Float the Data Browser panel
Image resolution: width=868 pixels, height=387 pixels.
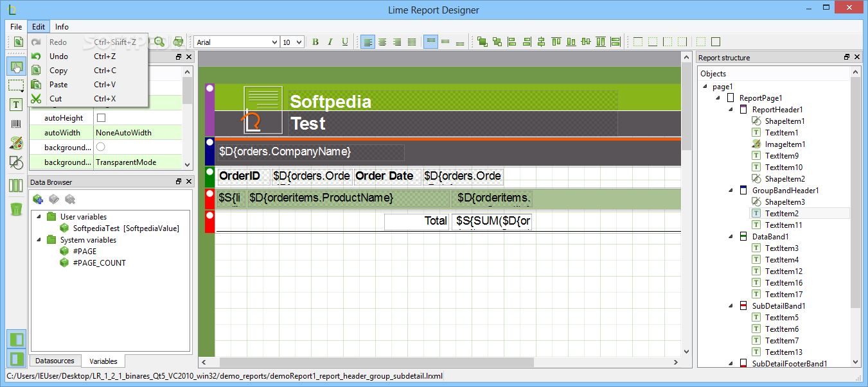pos(179,182)
